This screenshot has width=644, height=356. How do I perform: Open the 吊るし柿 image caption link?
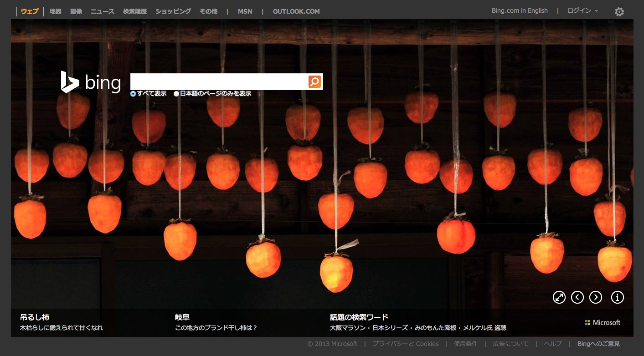coord(35,317)
